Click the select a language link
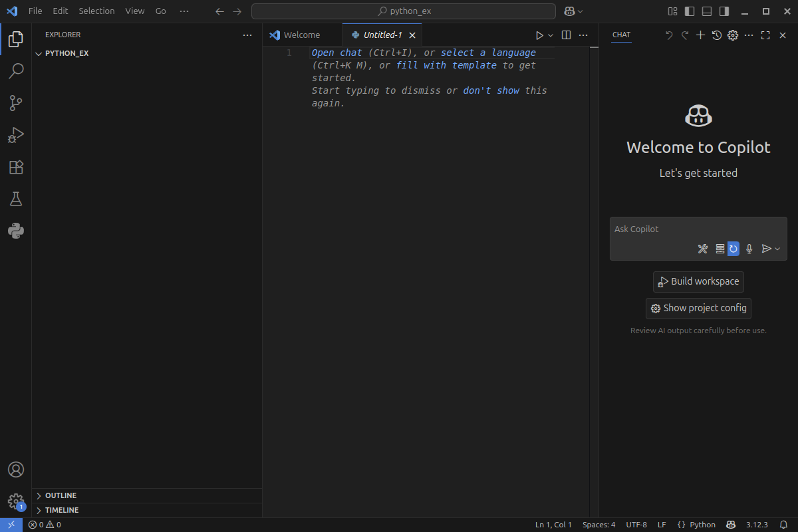 click(488, 53)
